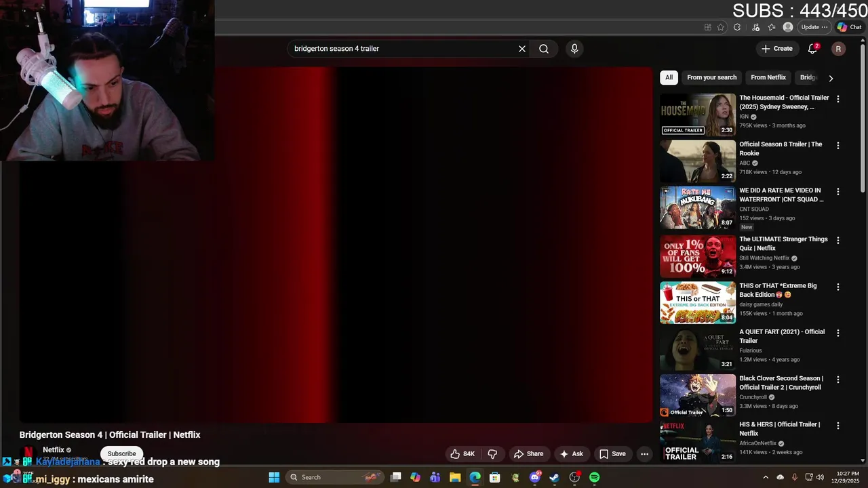Click the Ask button
This screenshot has width=868, height=488.
click(x=571, y=454)
